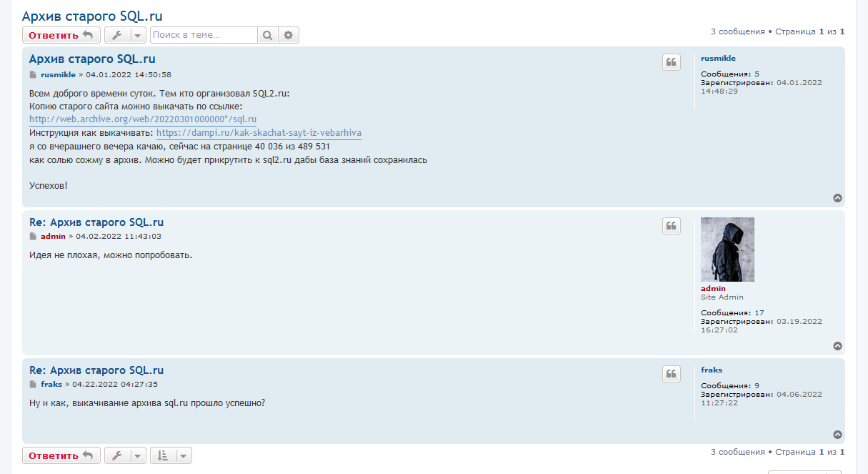Open the topic title 'Архив старого SQL.ru' heading

pyautogui.click(x=92, y=16)
